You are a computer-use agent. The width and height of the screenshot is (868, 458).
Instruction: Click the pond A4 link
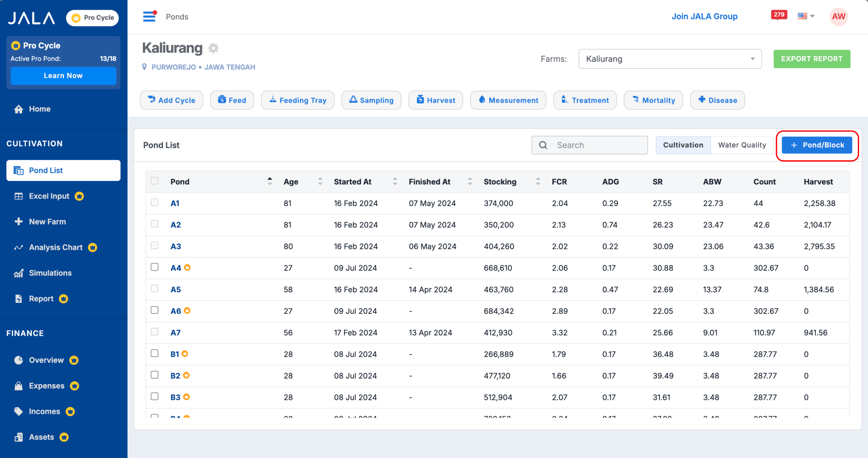pos(175,267)
